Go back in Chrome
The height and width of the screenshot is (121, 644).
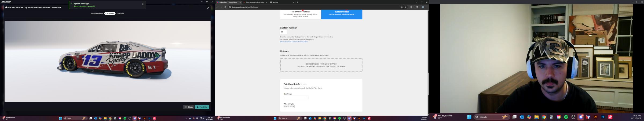coord(217,7)
